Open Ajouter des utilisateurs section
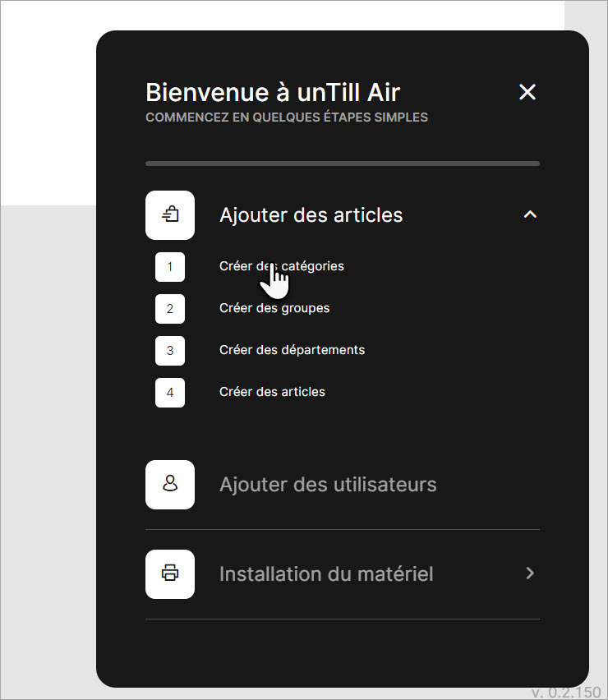This screenshot has width=608, height=700. click(x=328, y=485)
